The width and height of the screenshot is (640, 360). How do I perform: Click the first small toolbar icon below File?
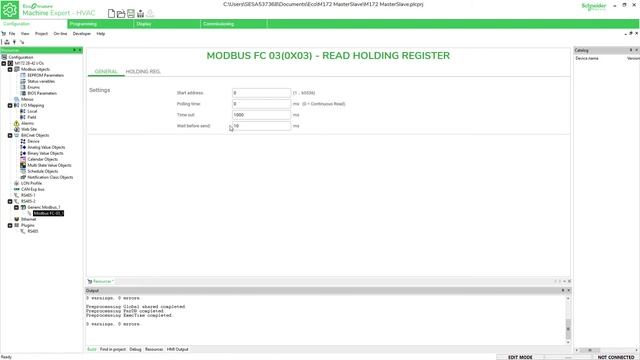point(7,42)
